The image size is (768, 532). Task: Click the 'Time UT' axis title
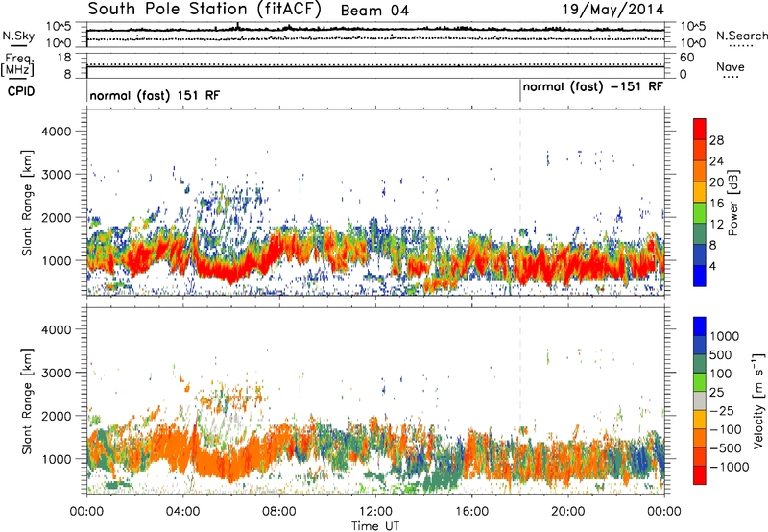[x=375, y=525]
